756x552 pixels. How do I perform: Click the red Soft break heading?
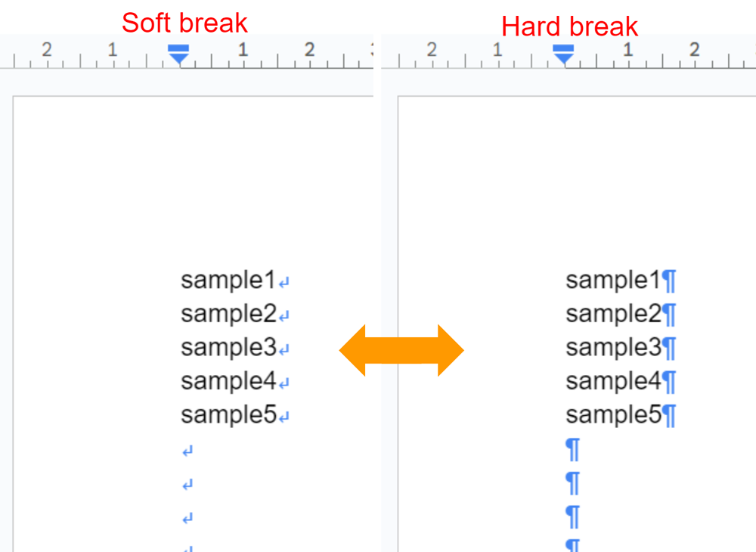(x=184, y=23)
